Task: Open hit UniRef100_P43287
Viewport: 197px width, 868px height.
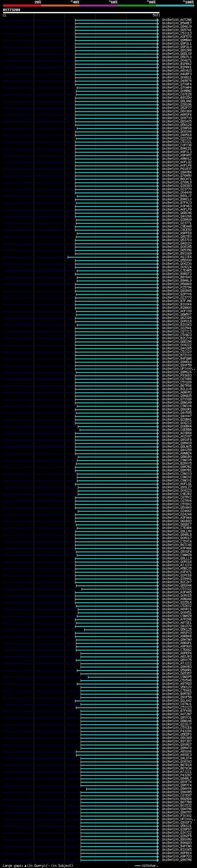Action: (x=176, y=775)
